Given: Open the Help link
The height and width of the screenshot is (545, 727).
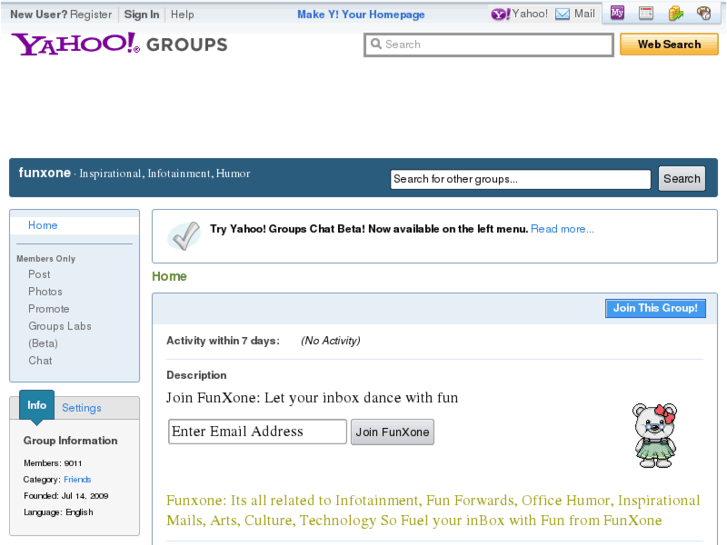Looking at the screenshot, I should pyautogui.click(x=182, y=14).
